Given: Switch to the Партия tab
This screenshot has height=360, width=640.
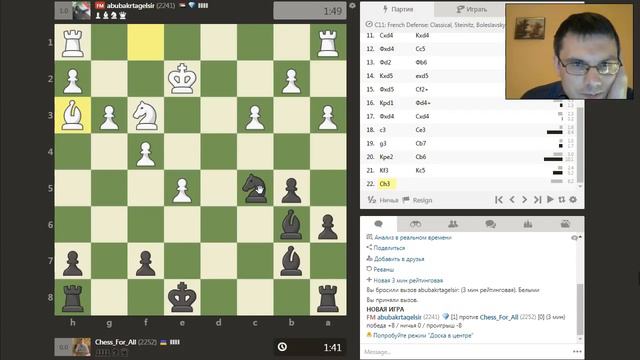Looking at the screenshot, I should pos(398,9).
